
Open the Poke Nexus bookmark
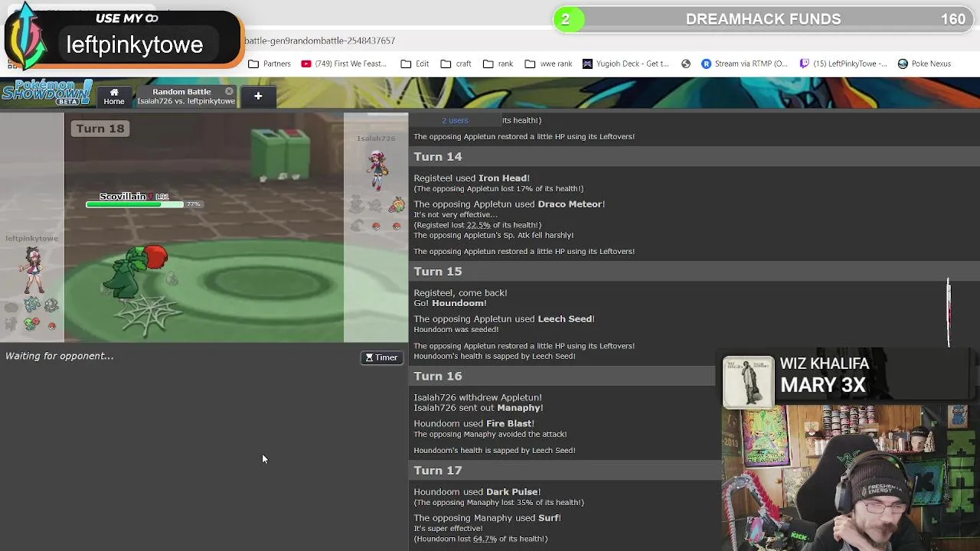(924, 64)
